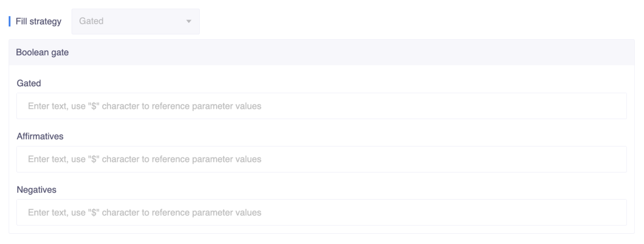The width and height of the screenshot is (644, 244).
Task: Expand Fill strategy options via the arrow
Action: tap(189, 21)
